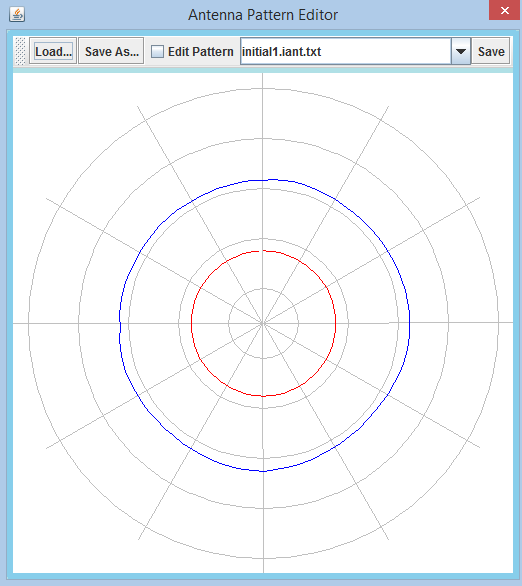Click the vertical axis line above the blue curve
The image size is (522, 586).
263,127
